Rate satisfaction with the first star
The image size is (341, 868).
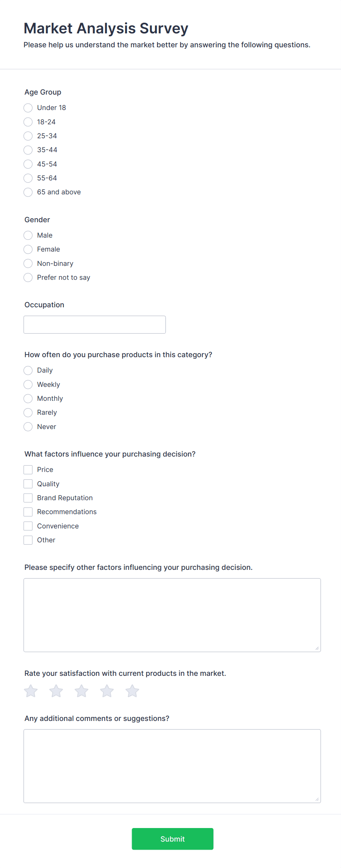(x=31, y=691)
